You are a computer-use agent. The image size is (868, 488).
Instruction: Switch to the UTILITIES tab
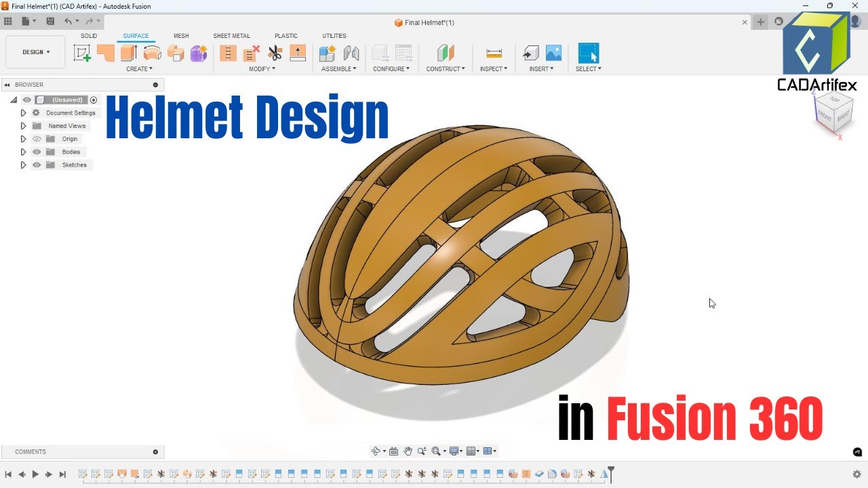click(x=334, y=36)
